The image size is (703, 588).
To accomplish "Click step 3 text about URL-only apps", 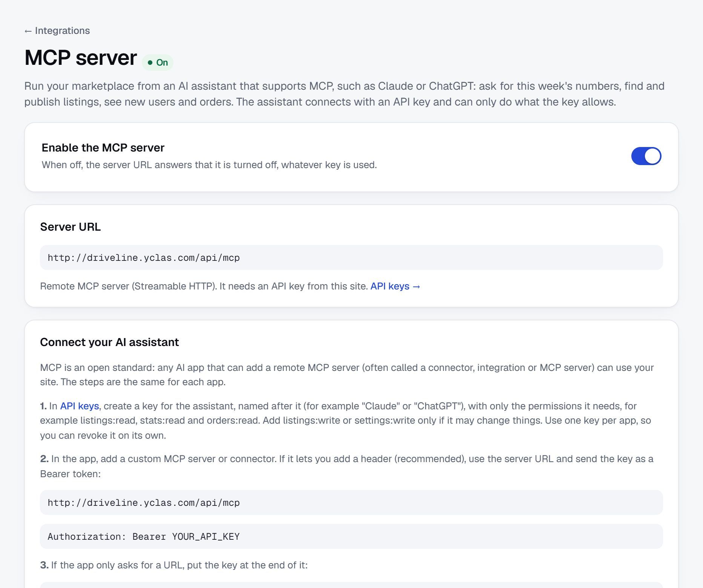I will (174, 565).
